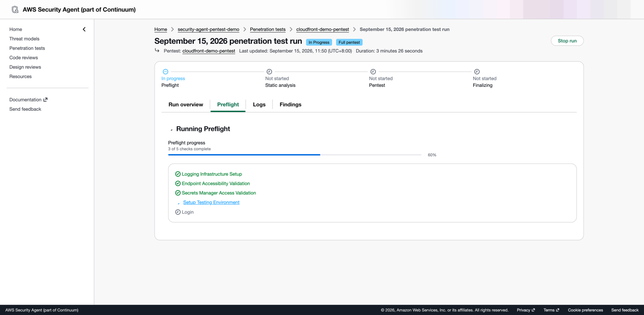Image resolution: width=644 pixels, height=315 pixels.
Task: Open the cloudfront-demo-pentest link beside Pentest:
Action: (208, 51)
